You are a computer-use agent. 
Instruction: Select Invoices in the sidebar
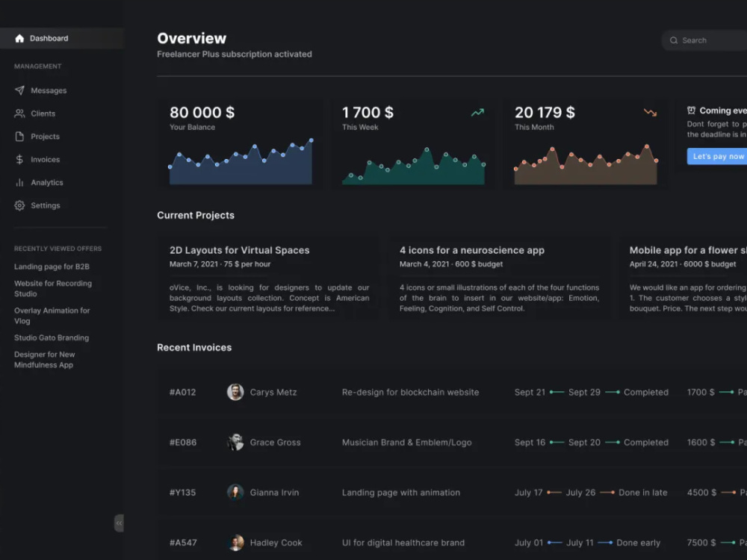[x=46, y=160]
